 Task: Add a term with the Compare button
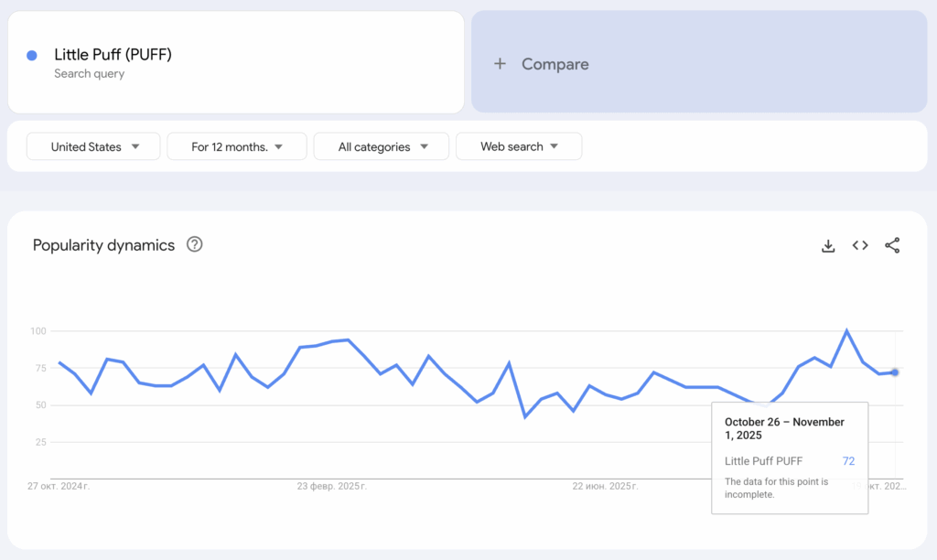(542, 64)
